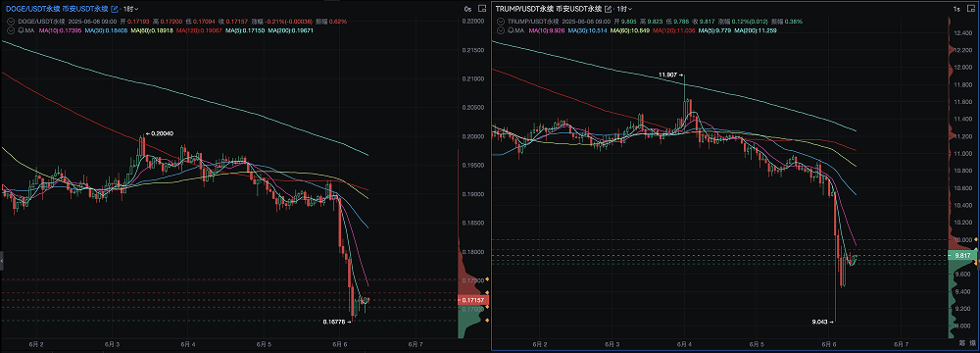The height and width of the screenshot is (353, 980).
Task: Click the 11.907 high marker on TRUMP chart
Action: point(671,75)
